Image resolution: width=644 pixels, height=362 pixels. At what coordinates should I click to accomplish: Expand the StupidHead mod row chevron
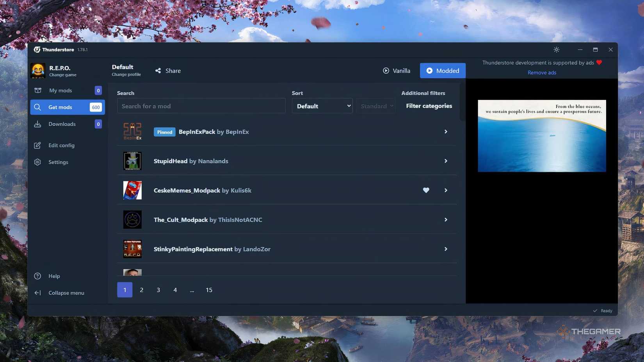pyautogui.click(x=445, y=161)
